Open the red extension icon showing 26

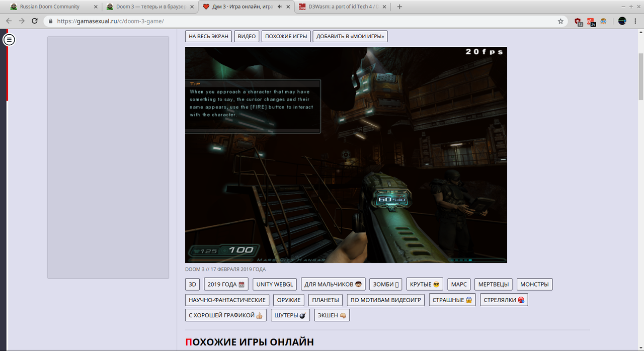(591, 22)
